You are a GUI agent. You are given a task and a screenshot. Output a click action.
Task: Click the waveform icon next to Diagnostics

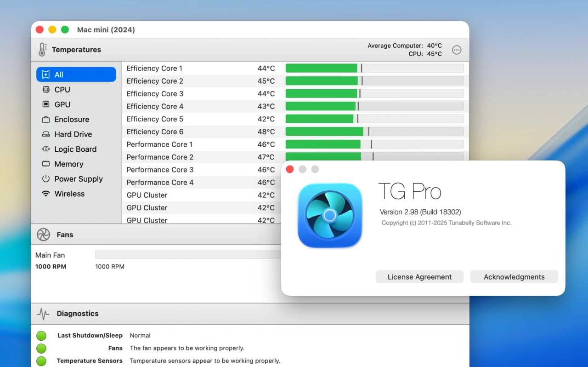click(x=43, y=314)
